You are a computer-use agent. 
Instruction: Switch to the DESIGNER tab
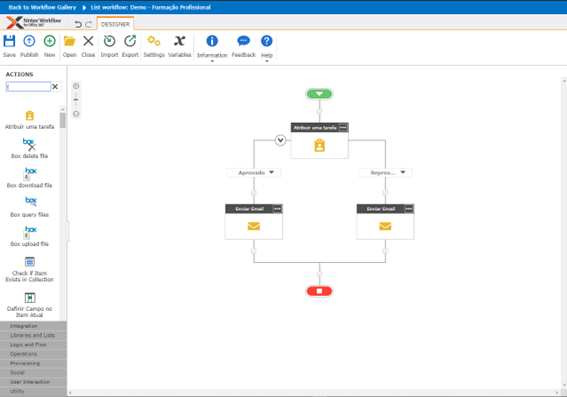pyautogui.click(x=115, y=24)
